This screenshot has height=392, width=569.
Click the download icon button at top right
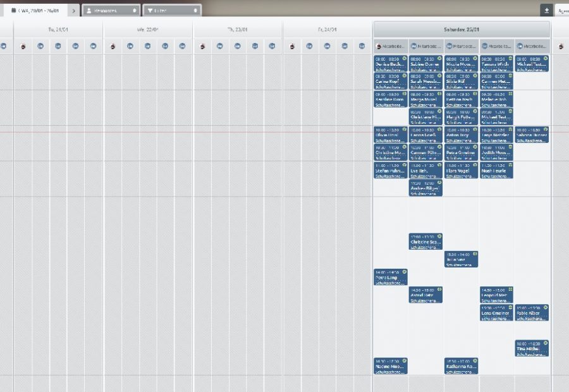click(546, 10)
